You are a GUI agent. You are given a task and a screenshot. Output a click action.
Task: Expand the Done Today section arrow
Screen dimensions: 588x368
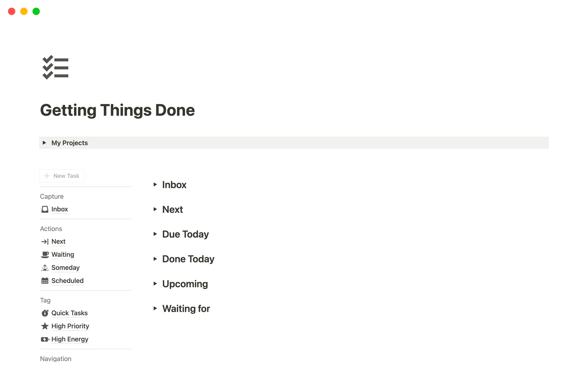coord(155,259)
